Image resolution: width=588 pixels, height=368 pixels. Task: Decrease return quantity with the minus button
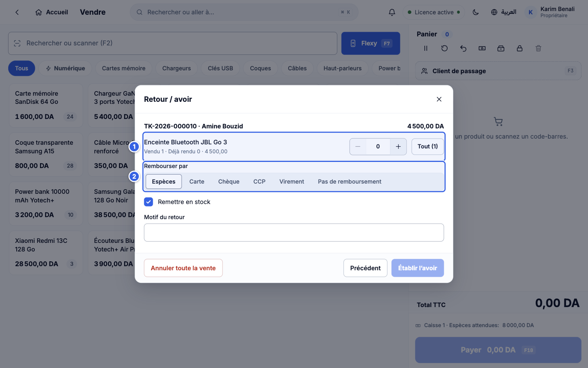(x=358, y=146)
